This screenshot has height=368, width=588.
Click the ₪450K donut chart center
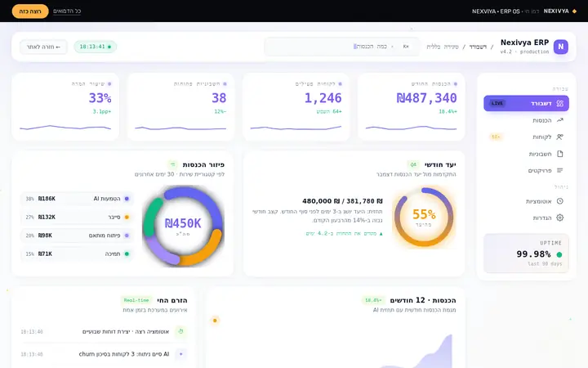(183, 226)
